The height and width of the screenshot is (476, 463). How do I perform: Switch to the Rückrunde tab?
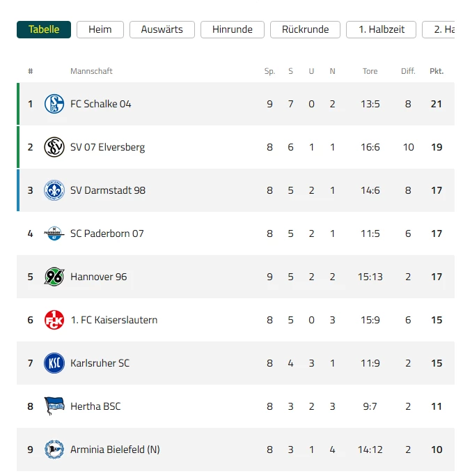click(305, 29)
